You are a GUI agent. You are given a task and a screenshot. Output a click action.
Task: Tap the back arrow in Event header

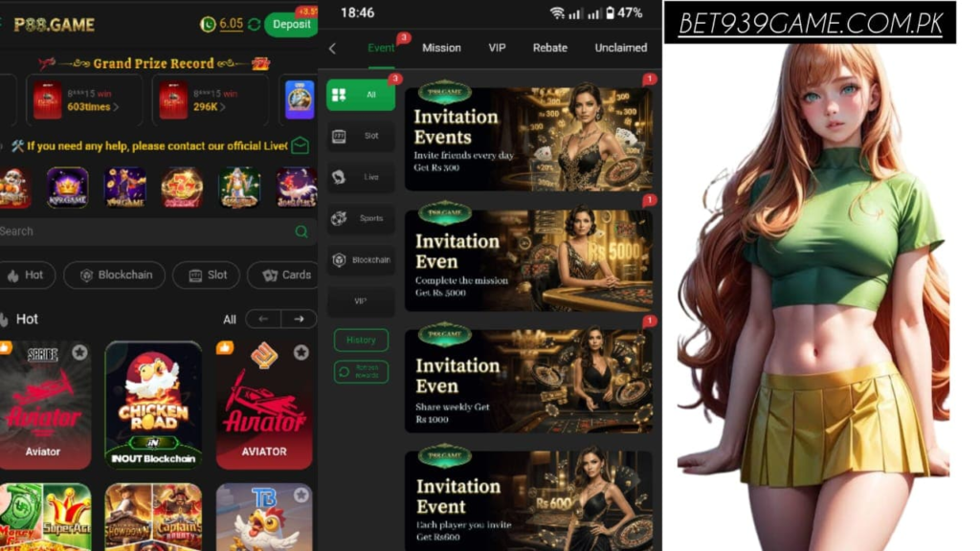[x=332, y=48]
